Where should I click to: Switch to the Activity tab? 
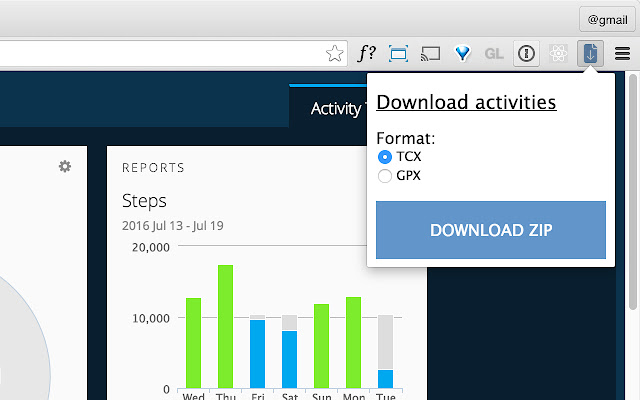pos(329,107)
